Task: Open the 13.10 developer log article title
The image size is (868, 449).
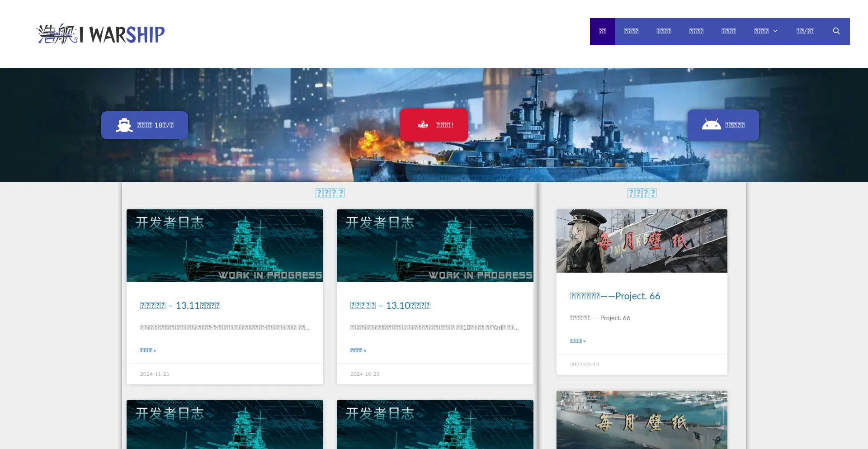Action: (390, 306)
